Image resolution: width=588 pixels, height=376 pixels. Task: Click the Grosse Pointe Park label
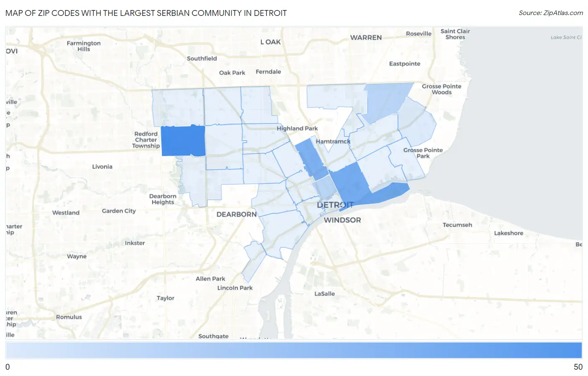pyautogui.click(x=423, y=153)
